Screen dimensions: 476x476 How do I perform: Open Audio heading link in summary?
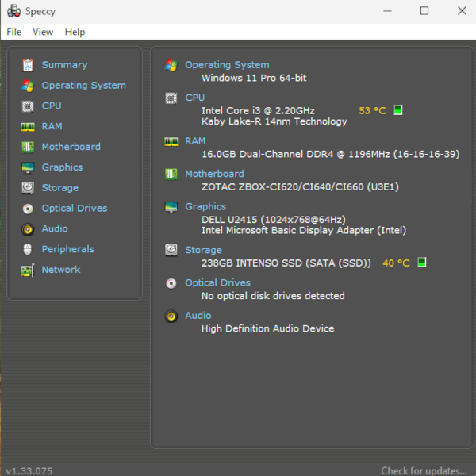coord(198,316)
